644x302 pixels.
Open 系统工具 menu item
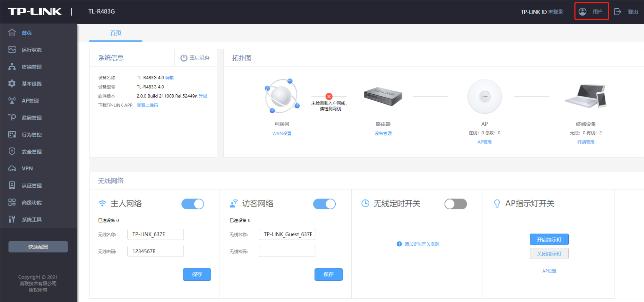click(x=32, y=220)
